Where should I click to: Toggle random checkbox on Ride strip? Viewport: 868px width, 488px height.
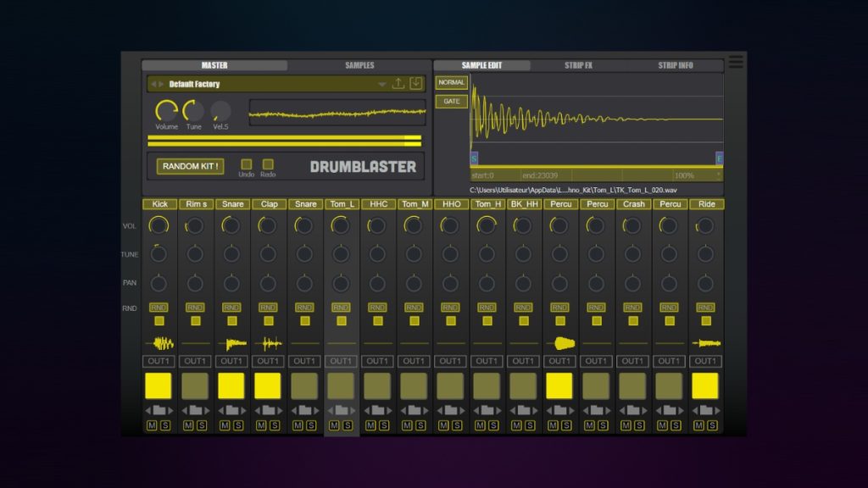pos(706,321)
